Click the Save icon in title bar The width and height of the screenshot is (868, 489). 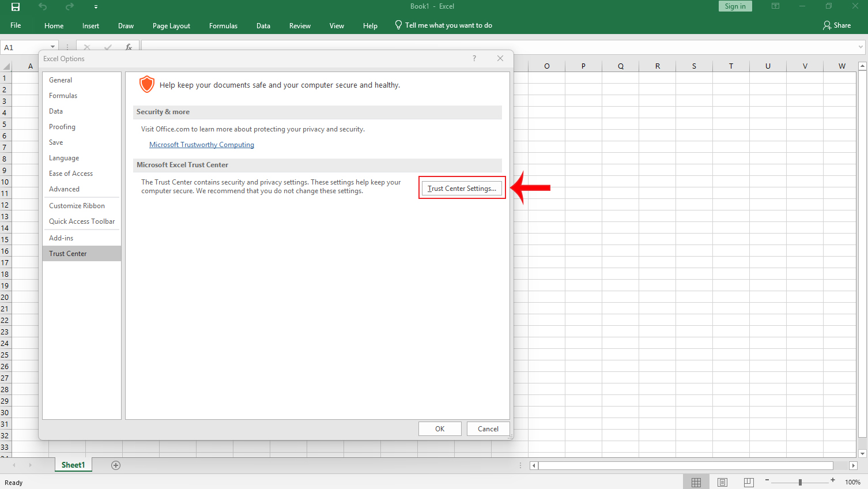click(16, 7)
